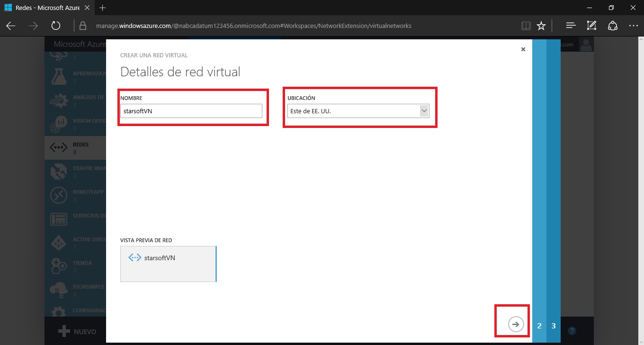Viewport: 644px width, 345px height.
Task: Jump to wizard step 2
Action: (539, 326)
